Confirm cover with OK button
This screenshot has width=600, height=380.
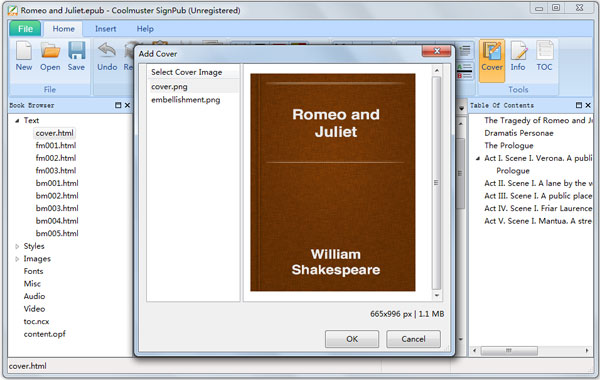352,339
